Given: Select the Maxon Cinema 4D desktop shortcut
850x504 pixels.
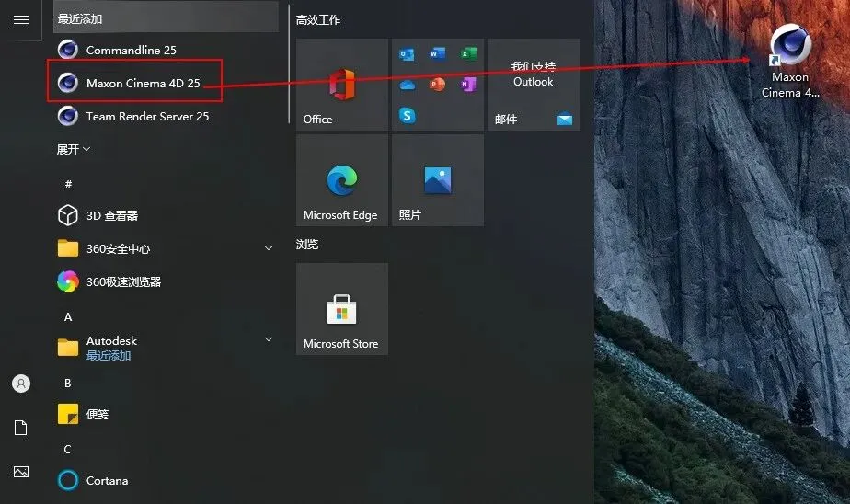Looking at the screenshot, I should (790, 62).
